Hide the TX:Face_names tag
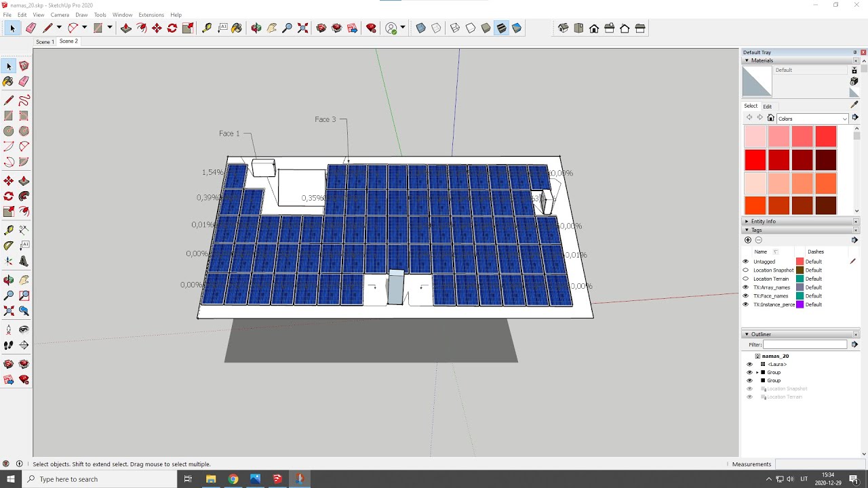Viewport: 868px width, 488px height. tap(746, 296)
